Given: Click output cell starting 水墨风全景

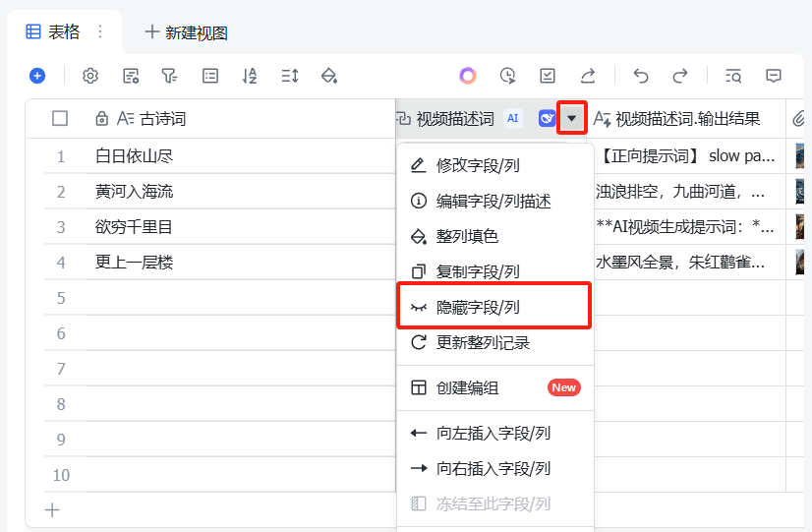Looking at the screenshot, I should (x=690, y=263).
